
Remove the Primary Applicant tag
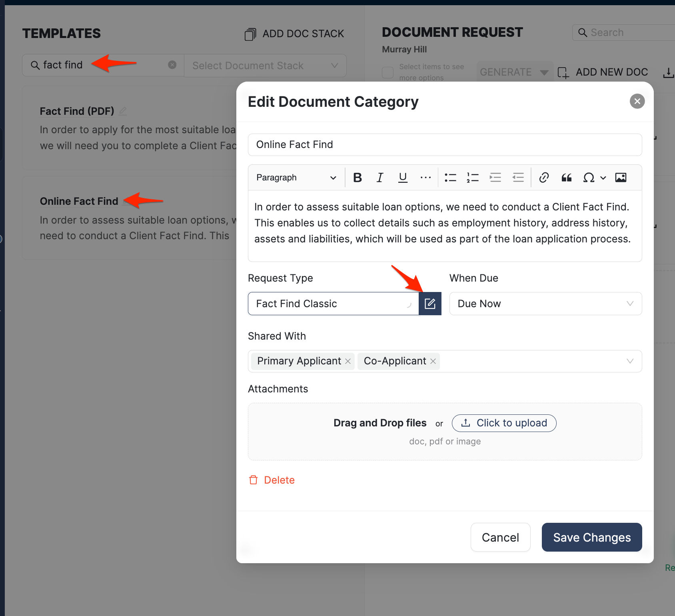pyautogui.click(x=348, y=361)
